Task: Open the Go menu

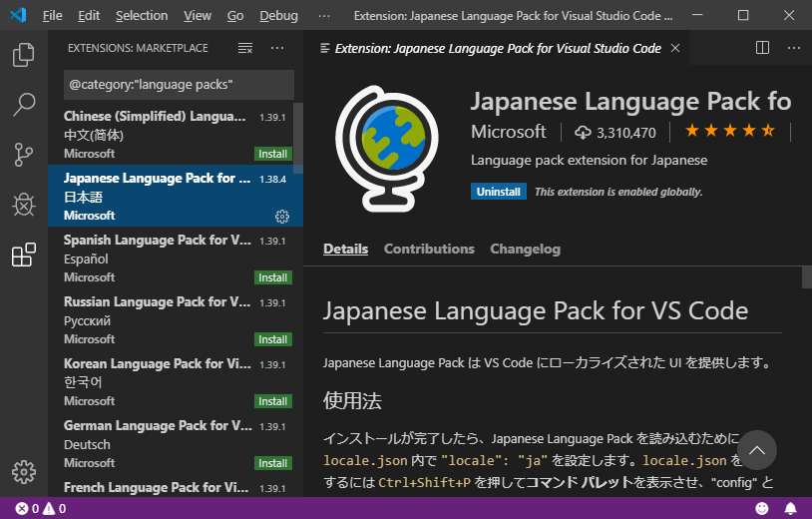Action: (x=235, y=16)
